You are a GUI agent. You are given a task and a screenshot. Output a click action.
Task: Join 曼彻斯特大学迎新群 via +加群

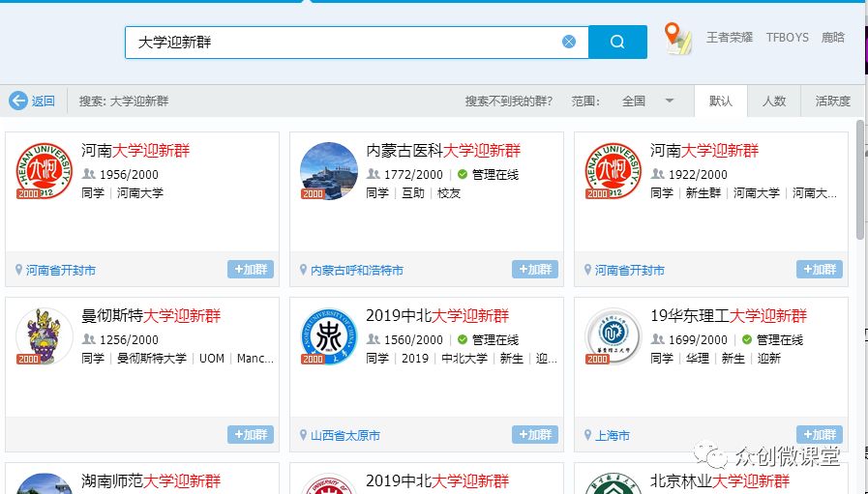251,435
